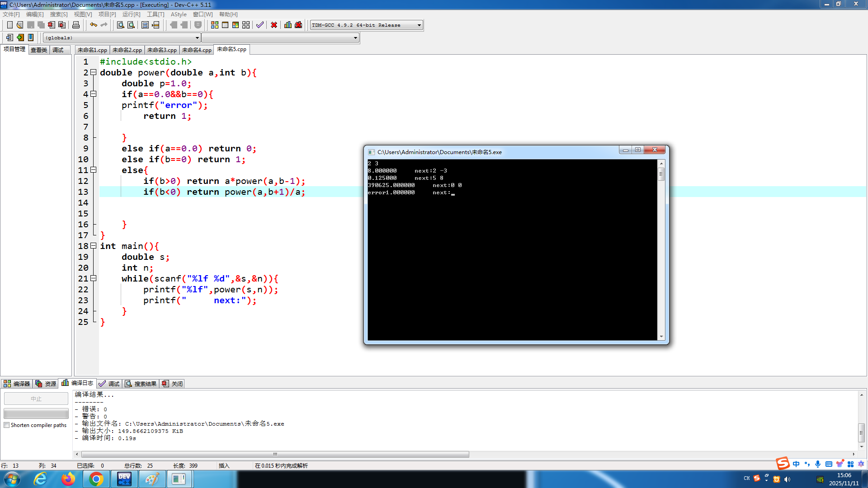Click the Profile analysis bar chart icon

288,25
